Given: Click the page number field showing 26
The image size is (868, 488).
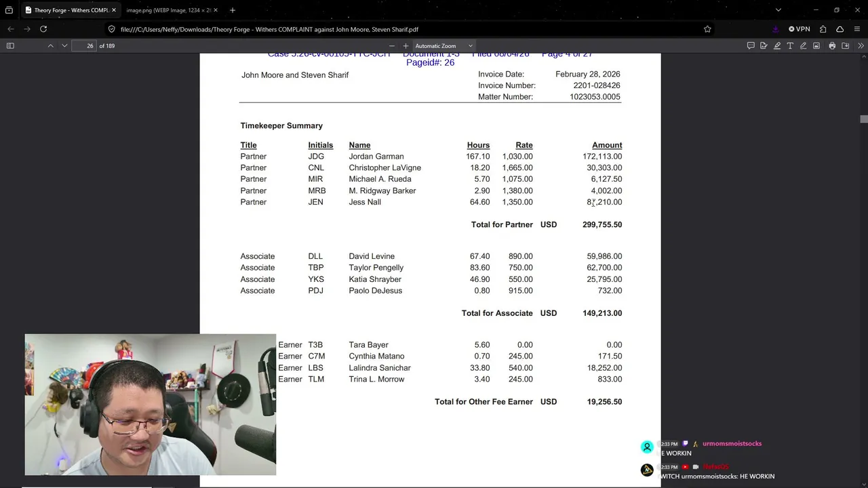Looking at the screenshot, I should pos(85,45).
